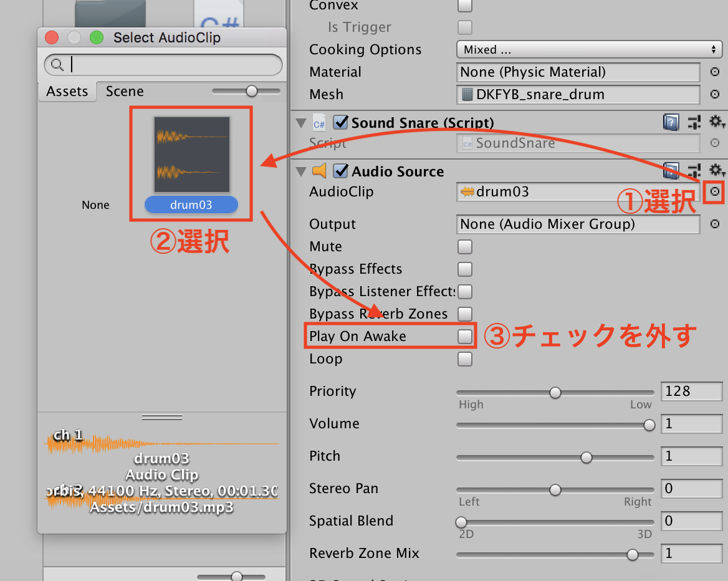The height and width of the screenshot is (581, 728).
Task: Click the help icon on Sound Snare component
Action: (671, 123)
